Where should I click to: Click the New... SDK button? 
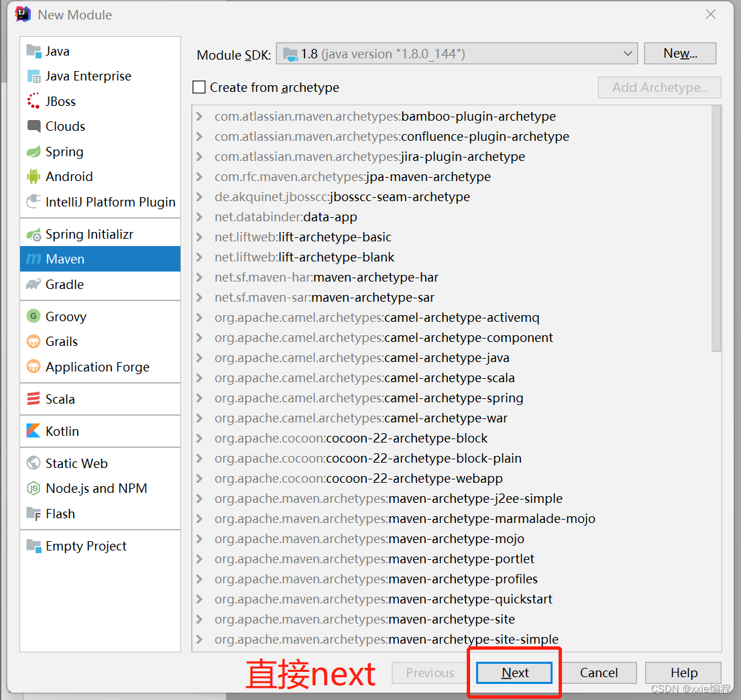pyautogui.click(x=680, y=54)
